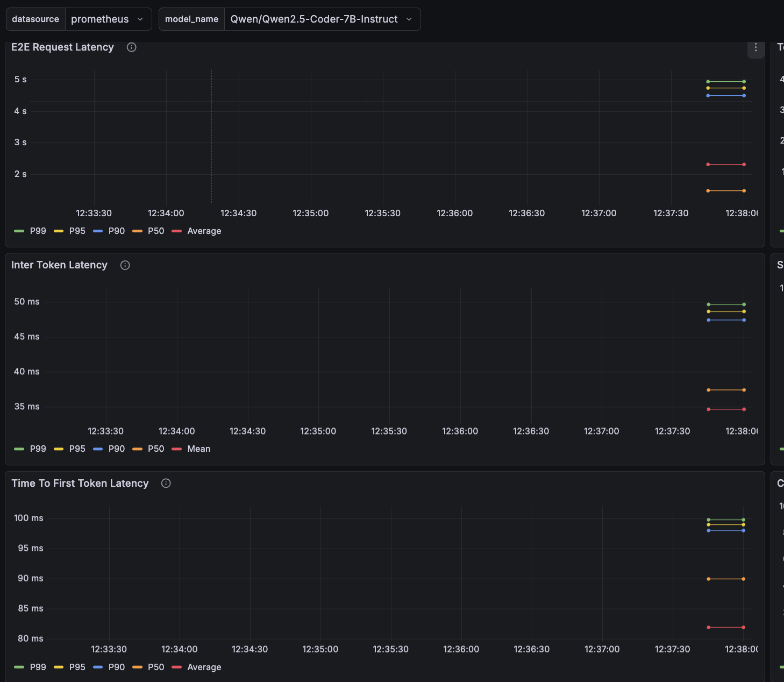Toggle P99 series in E2E Request Latency legend

38,231
